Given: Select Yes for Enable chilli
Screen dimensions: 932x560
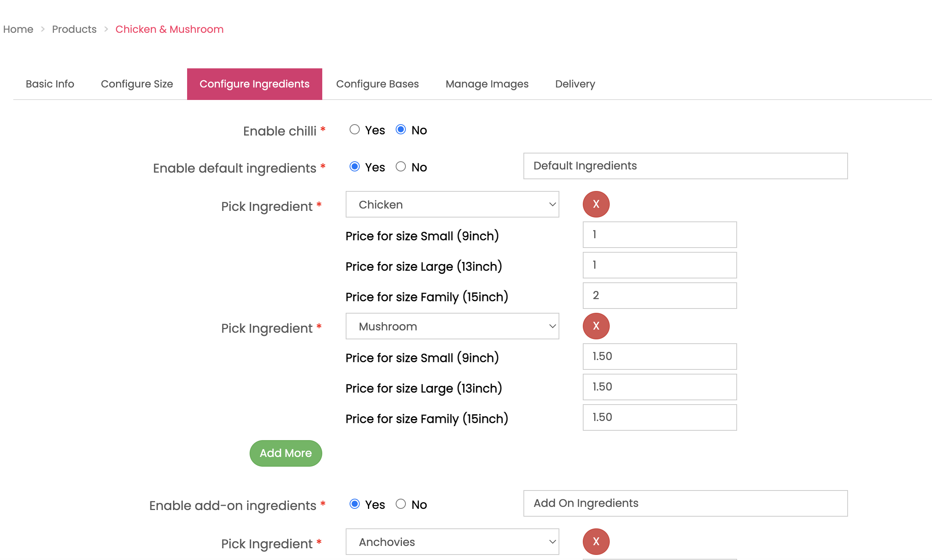Looking at the screenshot, I should 354,130.
